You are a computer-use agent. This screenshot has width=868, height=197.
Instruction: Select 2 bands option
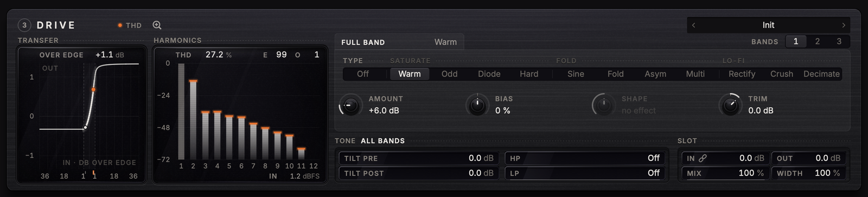pyautogui.click(x=818, y=41)
